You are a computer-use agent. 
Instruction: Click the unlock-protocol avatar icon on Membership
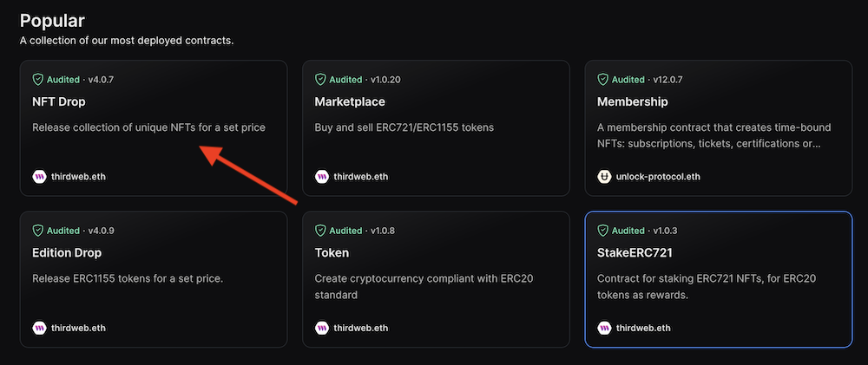[x=605, y=177]
